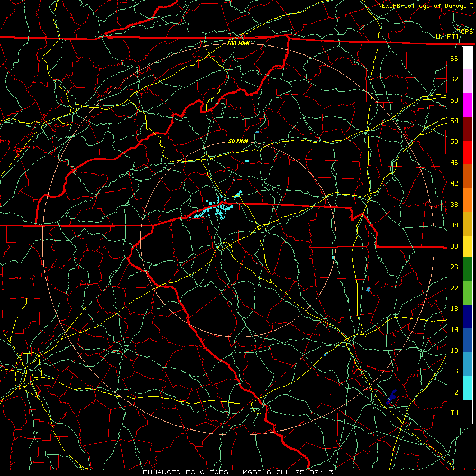Viewport: 476px width, 476px height.
Task: Click the yellow legend swatch
Action: (x=467, y=246)
